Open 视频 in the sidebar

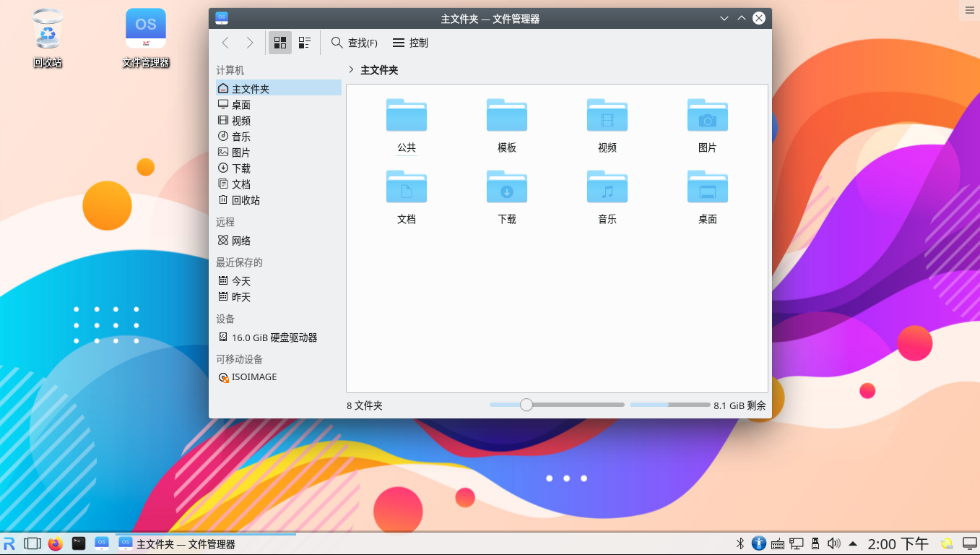click(279, 120)
